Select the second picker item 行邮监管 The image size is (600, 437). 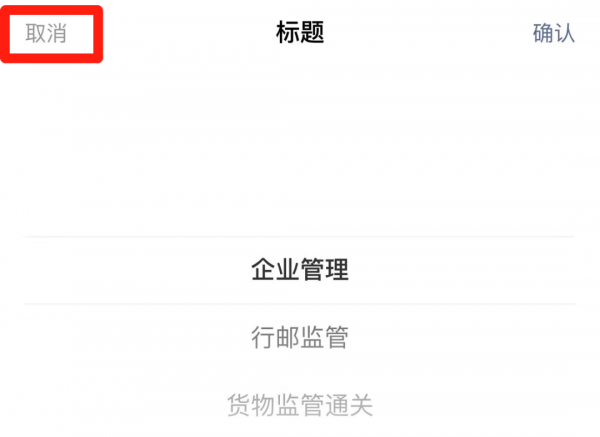click(x=300, y=337)
